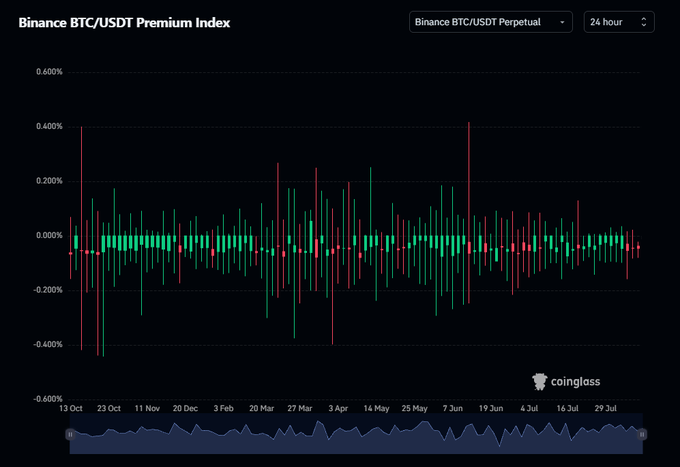Click the 0.400% y-axis label
The height and width of the screenshot is (467, 680).
tap(49, 127)
